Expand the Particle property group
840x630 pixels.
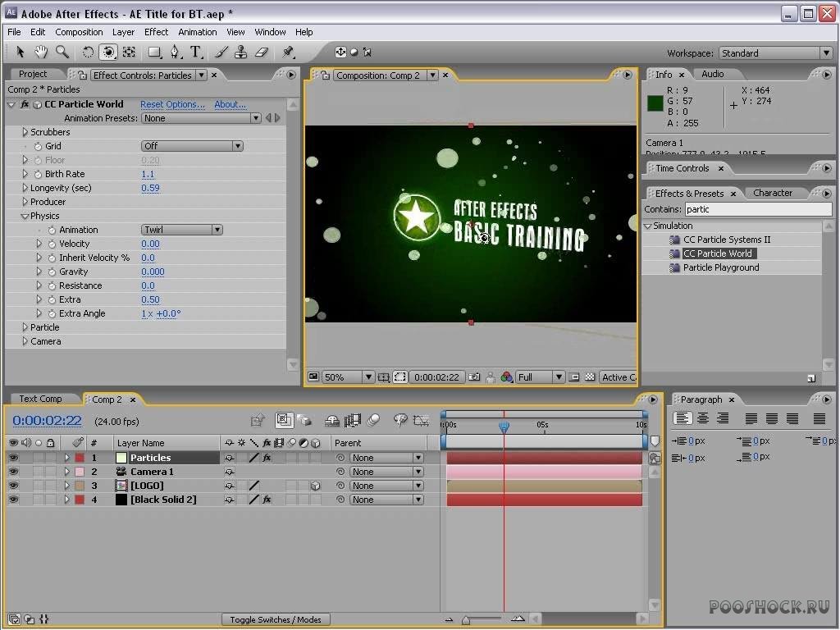click(25, 327)
